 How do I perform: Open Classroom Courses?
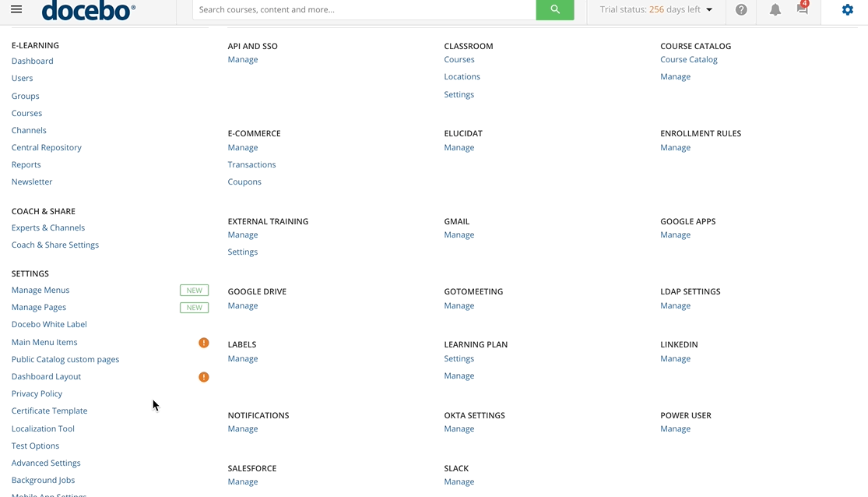(459, 60)
